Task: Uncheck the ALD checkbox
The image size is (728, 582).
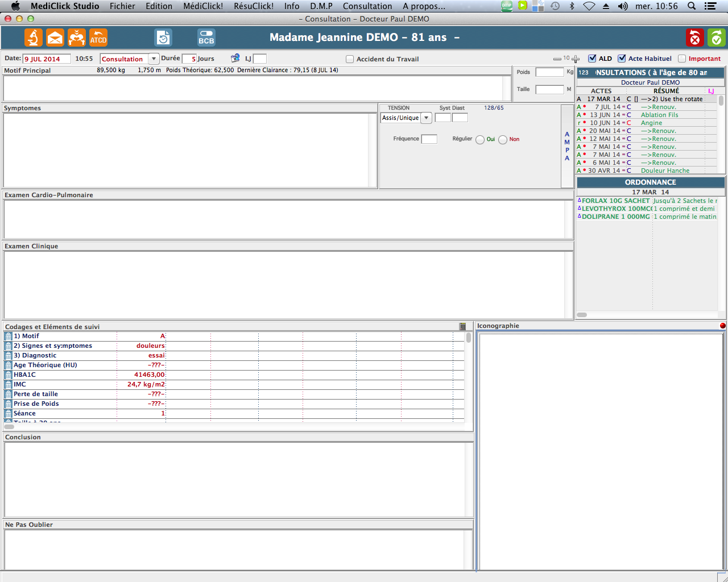Action: tap(592, 59)
